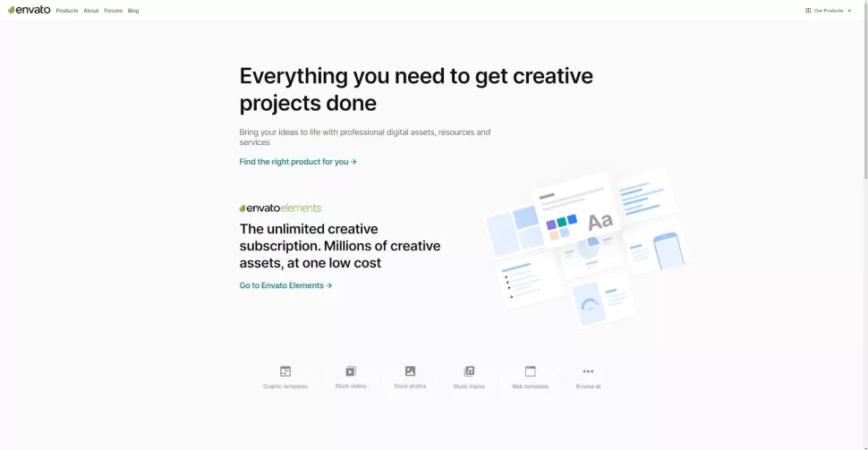Open the Products menu item
This screenshot has height=450, width=868.
tap(67, 11)
